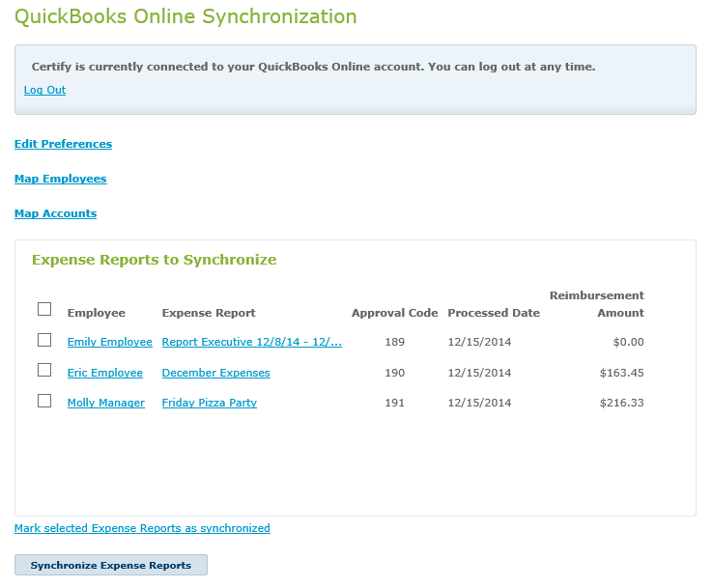Open the Map Accounts page
Image resolution: width=713 pixels, height=588 pixels.
coord(55,213)
